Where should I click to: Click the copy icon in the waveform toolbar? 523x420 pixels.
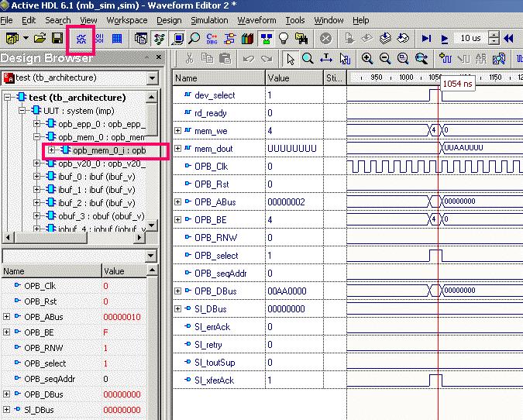[x=207, y=58]
